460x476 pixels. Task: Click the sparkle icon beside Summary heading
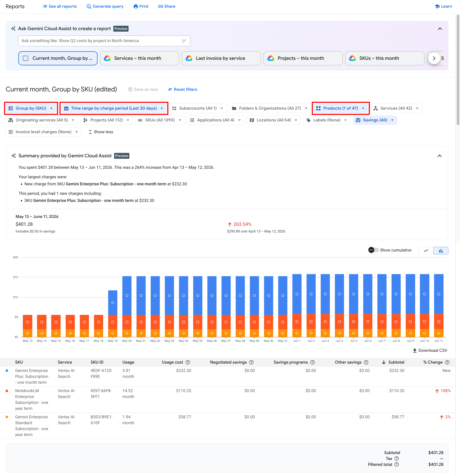point(14,156)
